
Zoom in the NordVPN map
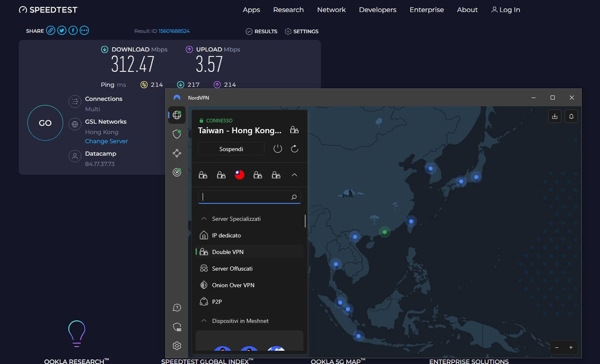point(571,347)
